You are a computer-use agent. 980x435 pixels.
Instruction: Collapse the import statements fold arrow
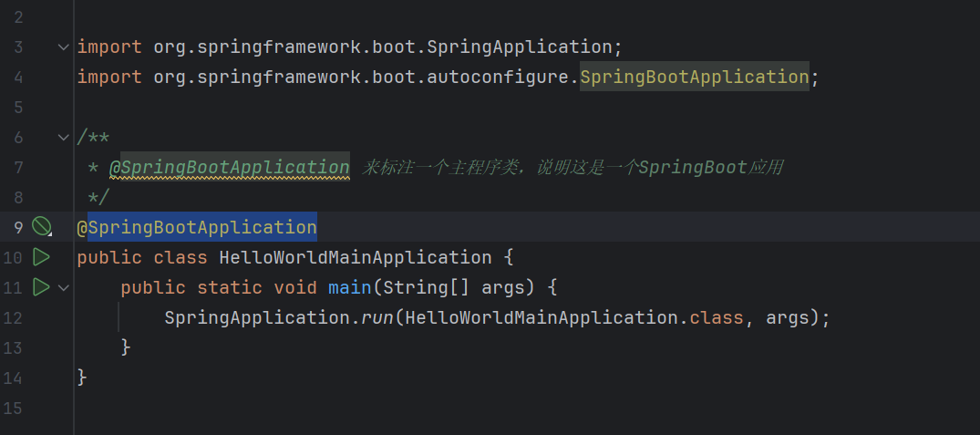(x=63, y=47)
